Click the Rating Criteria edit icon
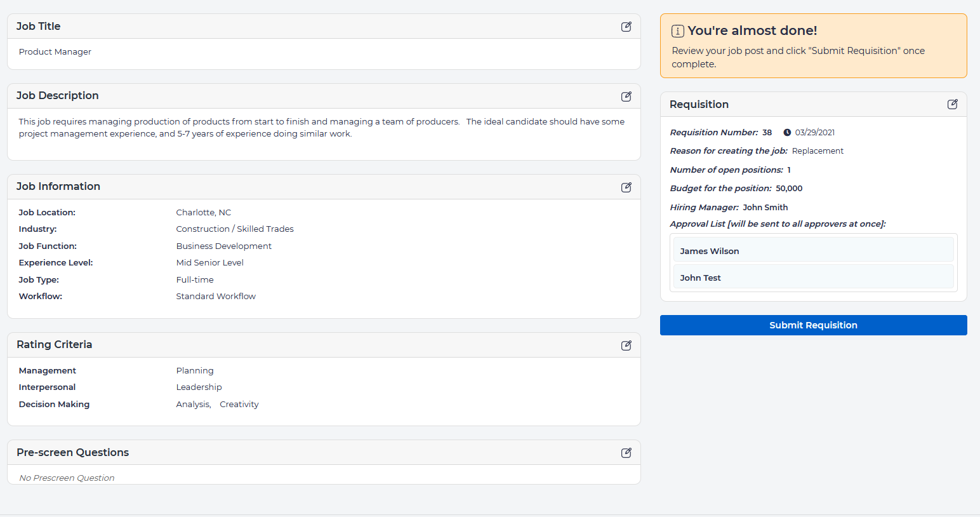 coord(626,346)
